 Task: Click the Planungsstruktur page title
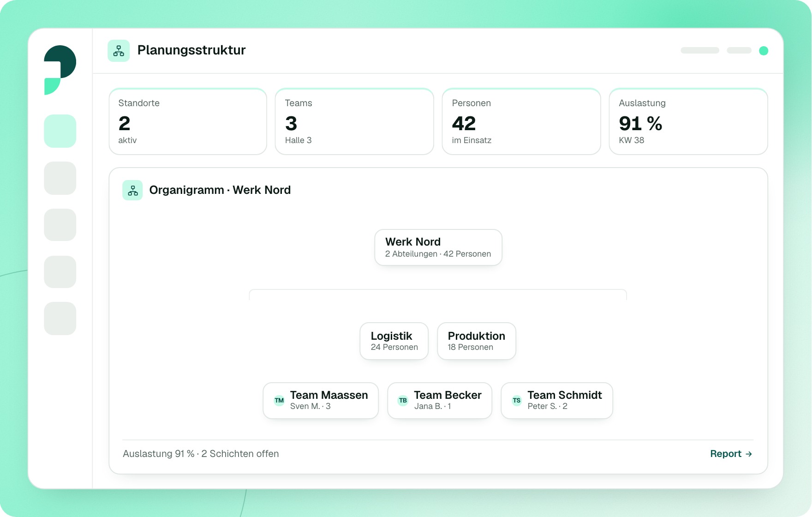pyautogui.click(x=191, y=50)
